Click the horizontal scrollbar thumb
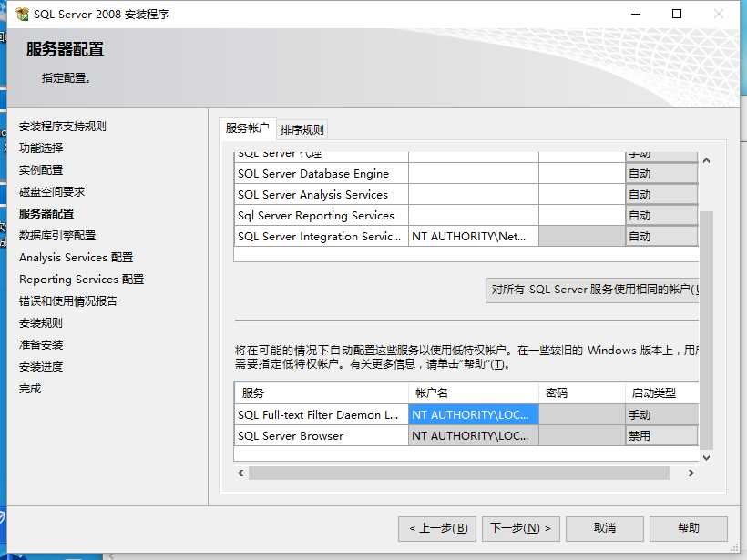This screenshot has height=560, width=747. (x=459, y=473)
